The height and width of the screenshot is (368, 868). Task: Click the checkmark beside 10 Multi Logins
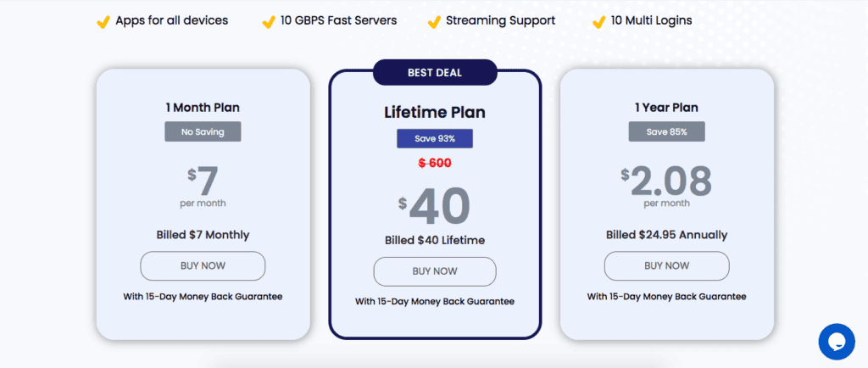tap(598, 22)
